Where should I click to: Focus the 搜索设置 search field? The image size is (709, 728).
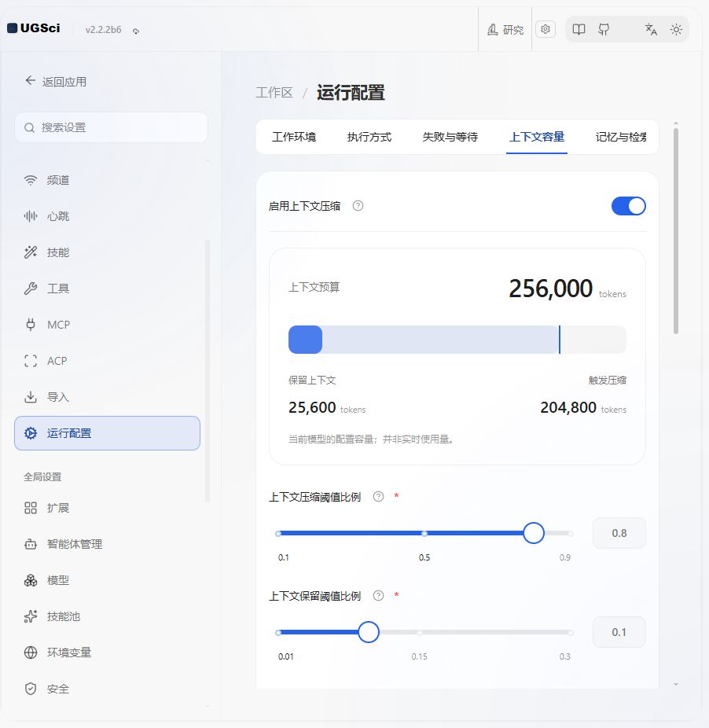111,127
